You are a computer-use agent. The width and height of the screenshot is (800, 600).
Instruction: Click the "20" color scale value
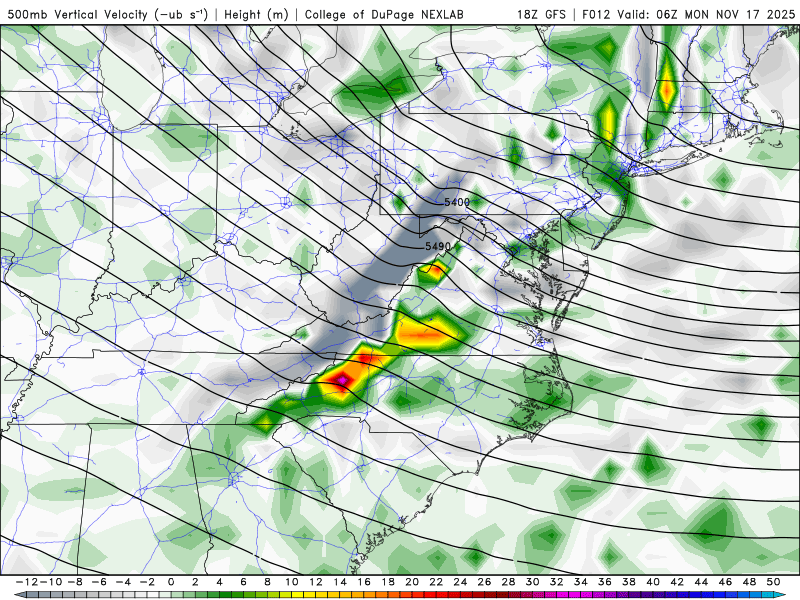412,582
